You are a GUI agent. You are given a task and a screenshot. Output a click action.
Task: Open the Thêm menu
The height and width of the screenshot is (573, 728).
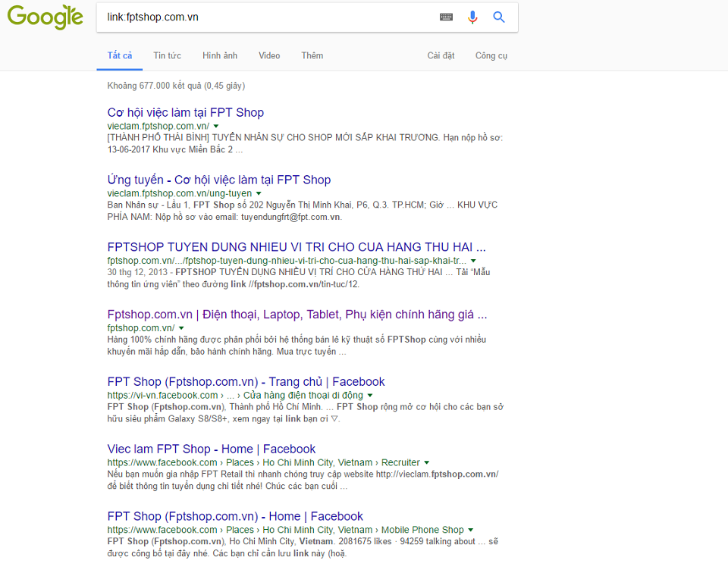(x=312, y=55)
